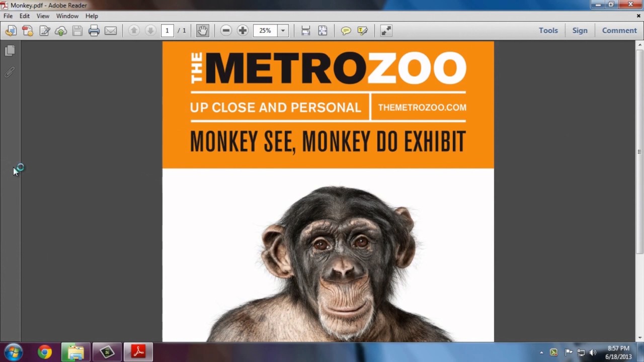Open the Window menu

[x=67, y=16]
